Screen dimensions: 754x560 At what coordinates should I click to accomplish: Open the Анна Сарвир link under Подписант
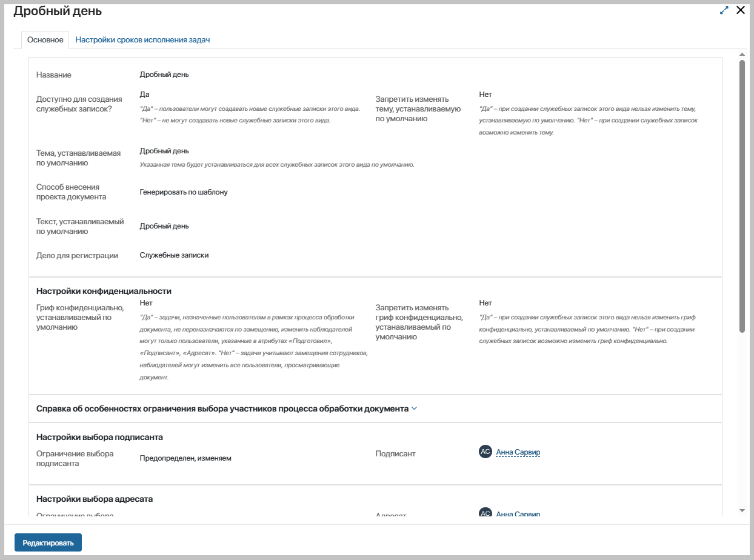click(x=518, y=452)
